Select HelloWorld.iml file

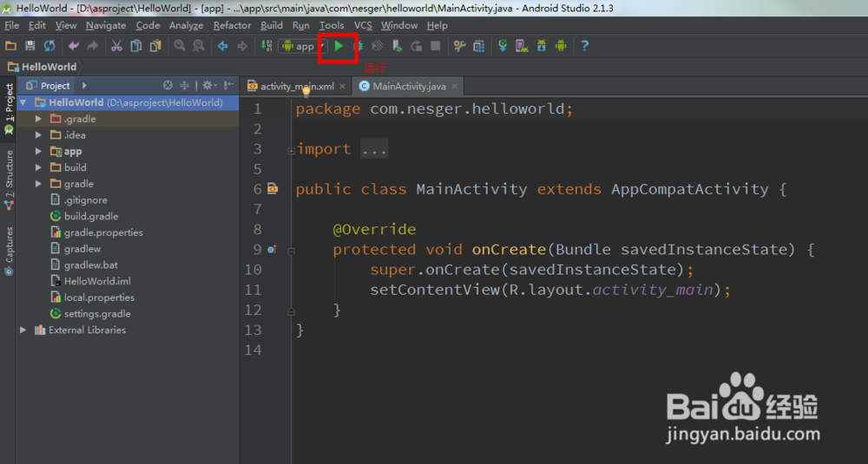[x=90, y=281]
